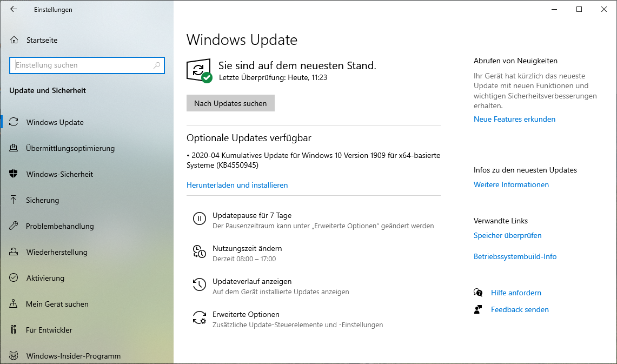Click the KB4550945 update description text

pyautogui.click(x=313, y=160)
